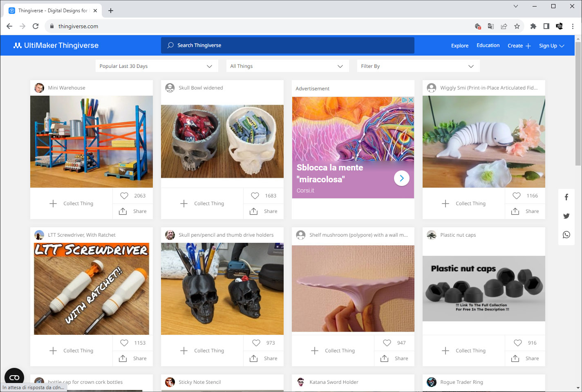
Task: Click the WhatsApp share icon in sidebar
Action: pyautogui.click(x=566, y=235)
